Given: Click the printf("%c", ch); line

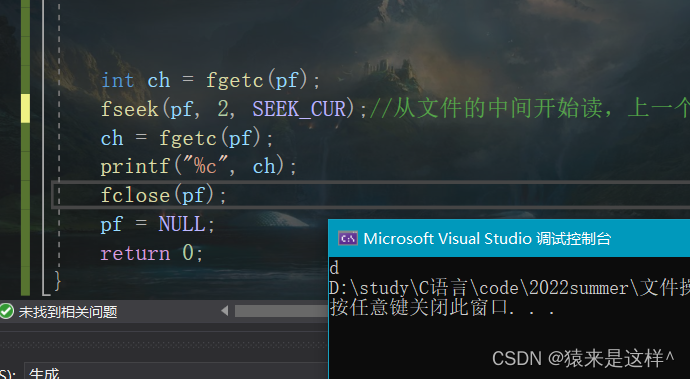Looking at the screenshot, I should [x=199, y=167].
